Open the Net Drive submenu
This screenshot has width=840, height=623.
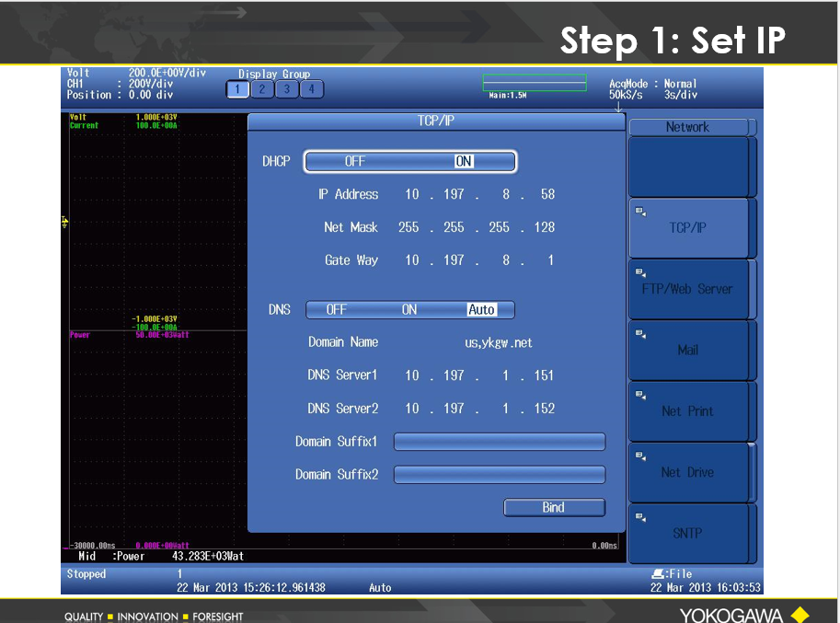tap(688, 472)
